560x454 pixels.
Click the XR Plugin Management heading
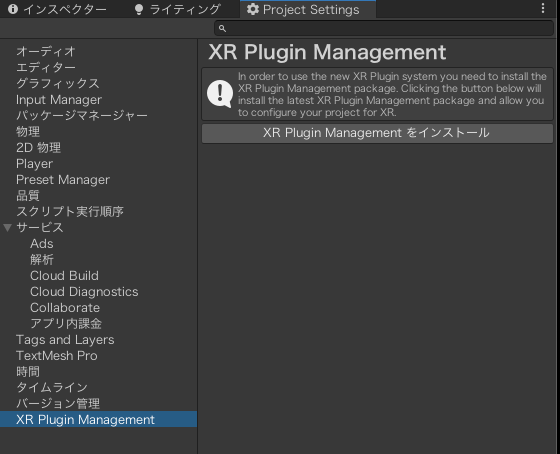coord(327,52)
